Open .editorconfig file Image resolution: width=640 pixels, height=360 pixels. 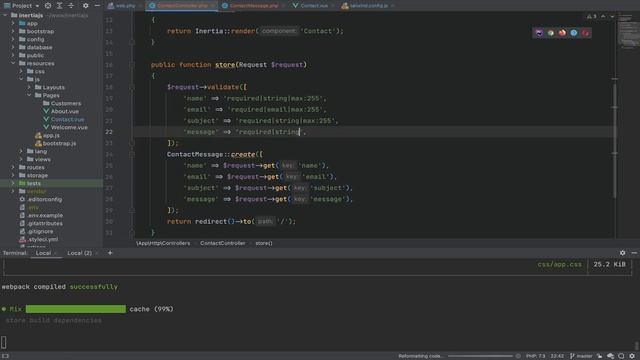coord(40,200)
